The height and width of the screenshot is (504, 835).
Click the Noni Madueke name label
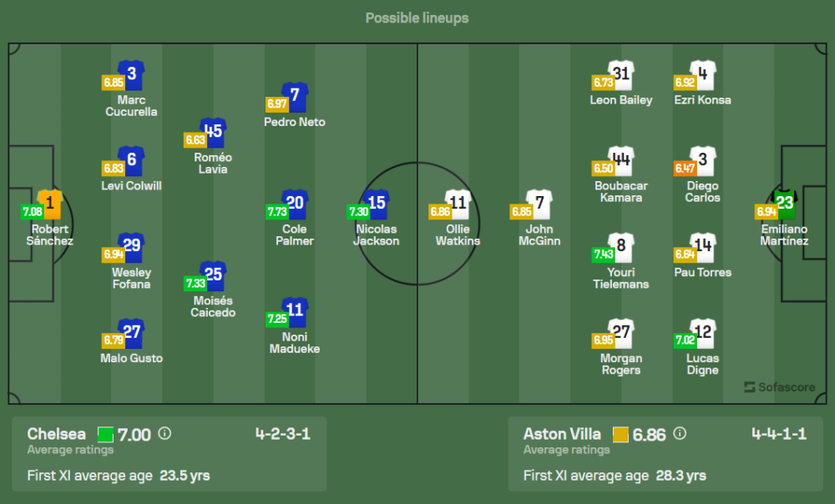(295, 343)
